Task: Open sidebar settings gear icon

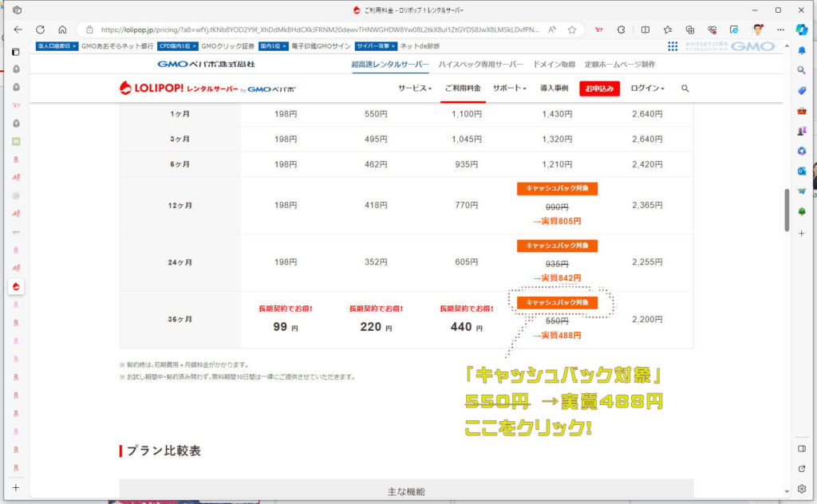Action: tap(802, 489)
